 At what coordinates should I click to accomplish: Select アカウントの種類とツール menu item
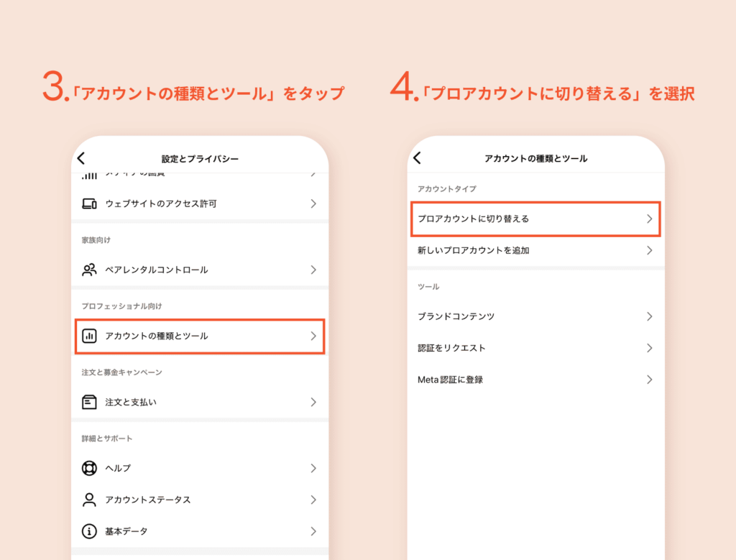[157, 336]
